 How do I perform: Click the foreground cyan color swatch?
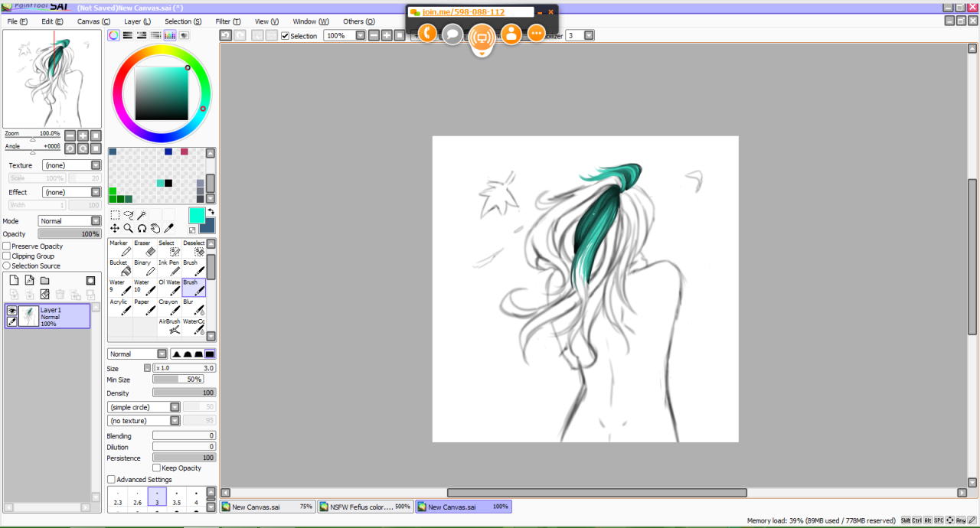pos(197,215)
